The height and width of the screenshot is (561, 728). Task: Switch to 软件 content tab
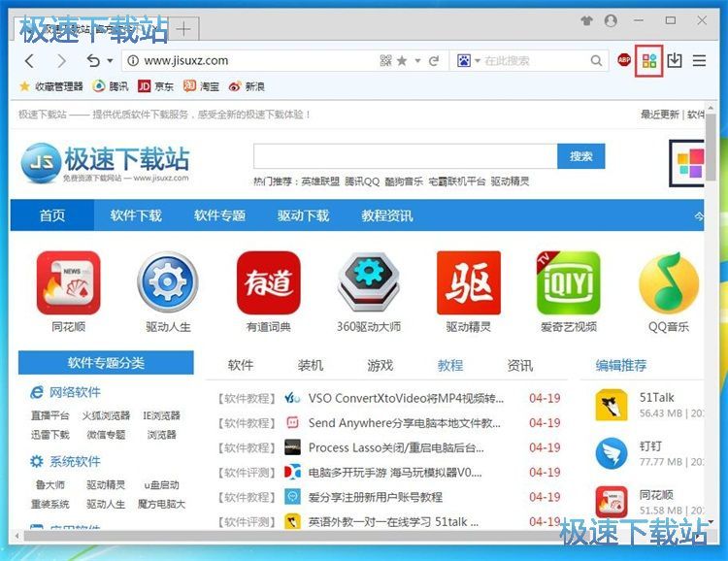coord(241,366)
